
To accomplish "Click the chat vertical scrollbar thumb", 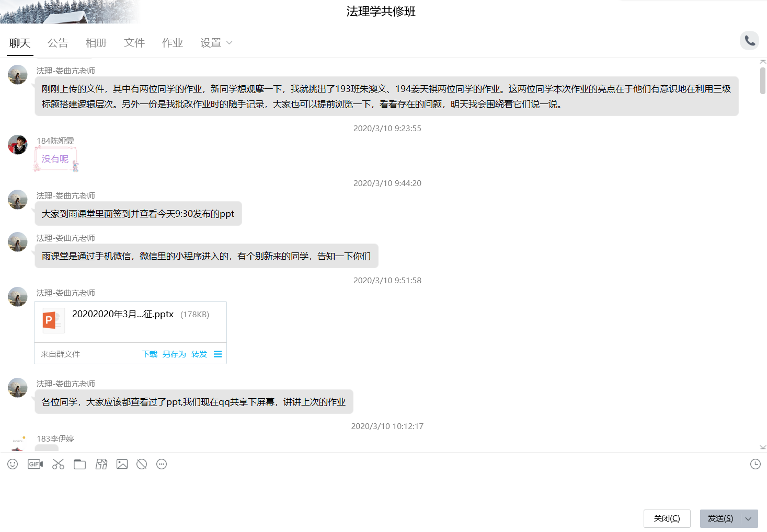I will [x=763, y=80].
